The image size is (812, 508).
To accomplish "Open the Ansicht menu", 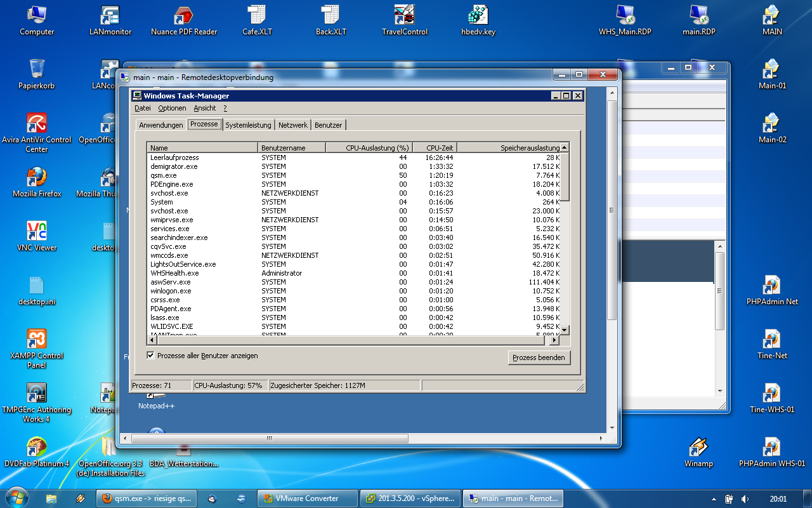I will [x=205, y=109].
